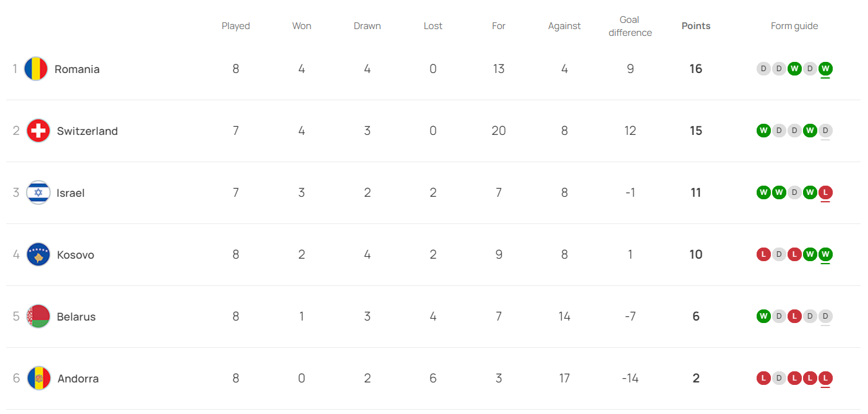The height and width of the screenshot is (414, 868).
Task: Click the Kosovo flag icon
Action: [38, 254]
